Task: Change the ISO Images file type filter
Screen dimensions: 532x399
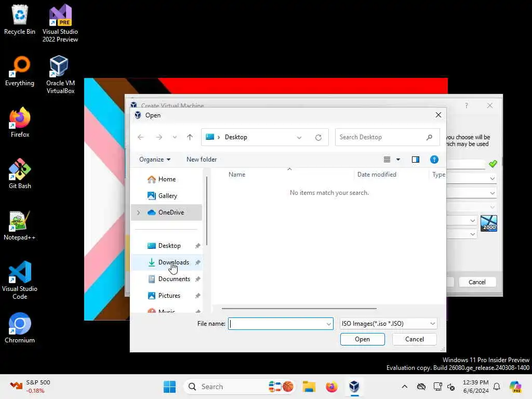Action: coord(389,324)
